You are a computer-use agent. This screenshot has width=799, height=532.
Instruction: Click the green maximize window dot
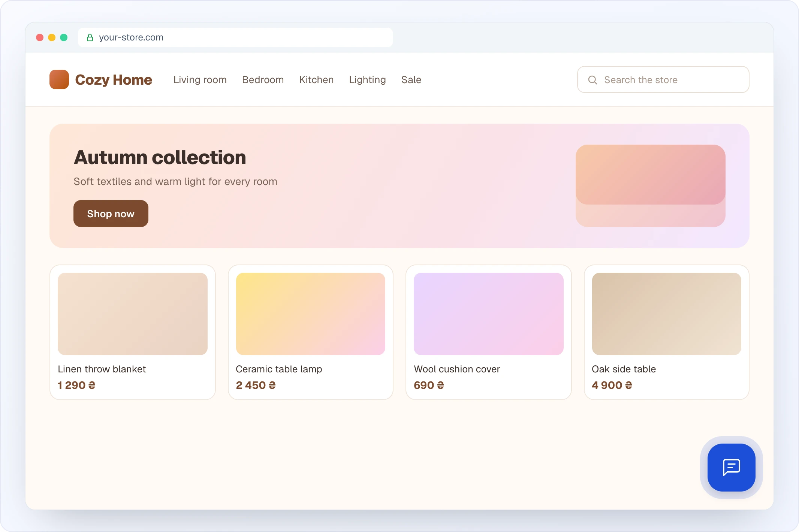(64, 37)
